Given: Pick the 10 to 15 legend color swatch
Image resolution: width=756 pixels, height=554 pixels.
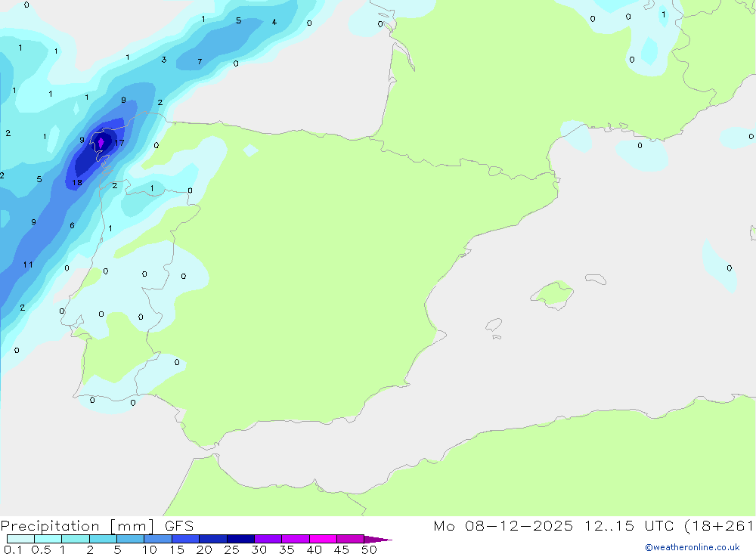Looking at the screenshot, I should click(x=158, y=539).
